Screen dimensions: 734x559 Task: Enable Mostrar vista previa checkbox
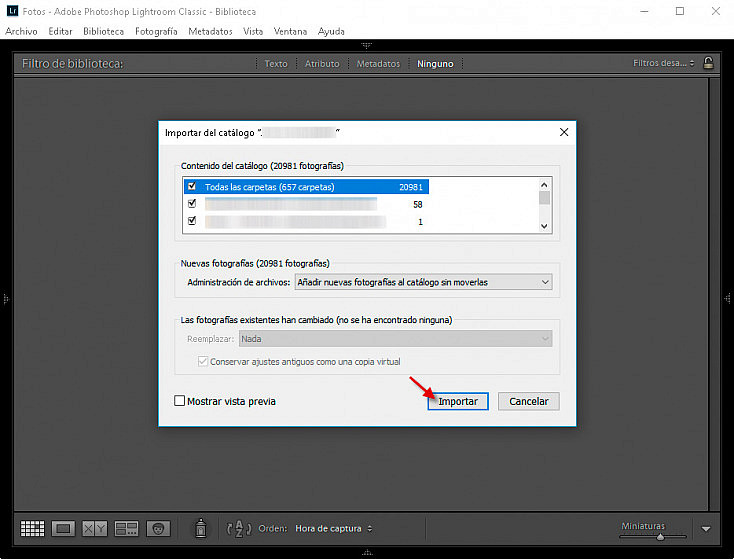point(179,401)
